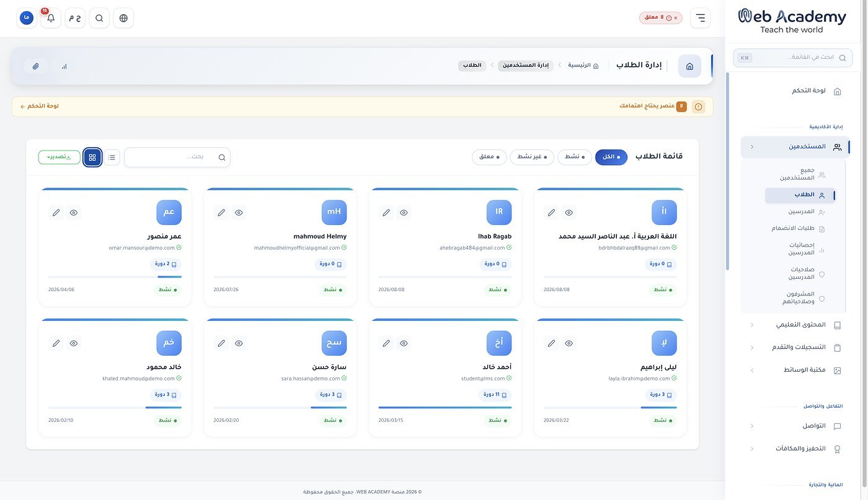Edit mahmoud Helmy with pencil icon

pyautogui.click(x=221, y=213)
